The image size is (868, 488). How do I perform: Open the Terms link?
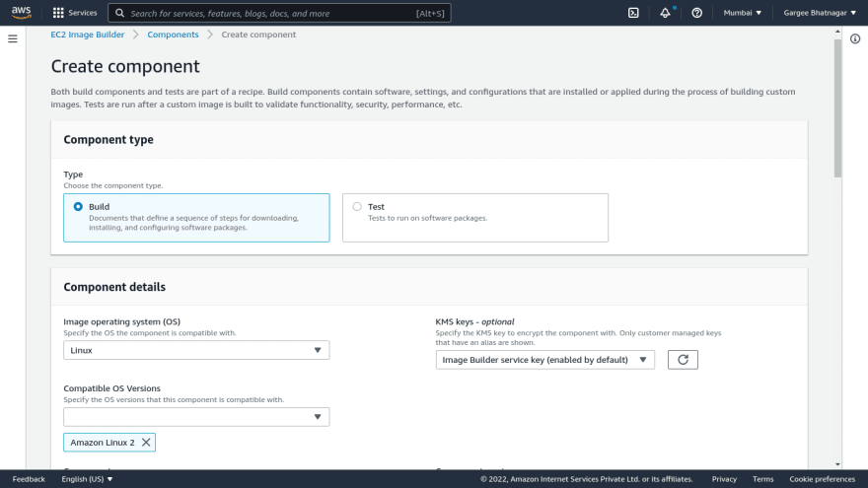762,479
